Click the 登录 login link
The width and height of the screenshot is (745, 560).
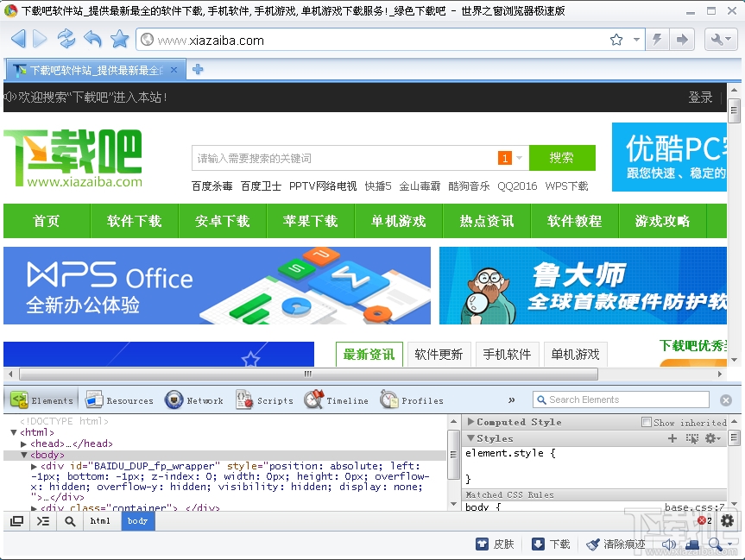pyautogui.click(x=700, y=98)
